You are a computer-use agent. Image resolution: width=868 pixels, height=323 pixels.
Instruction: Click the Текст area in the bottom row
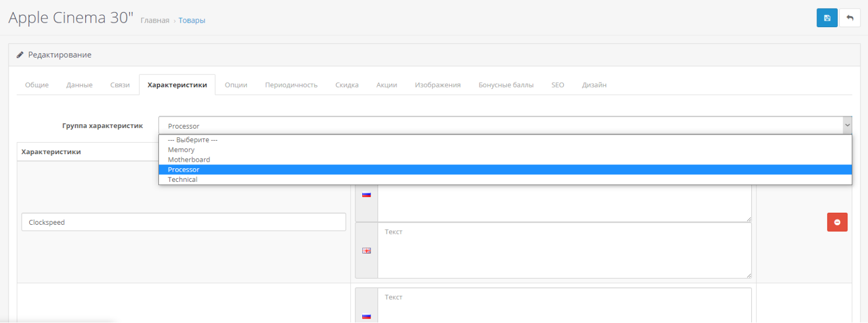565,306
